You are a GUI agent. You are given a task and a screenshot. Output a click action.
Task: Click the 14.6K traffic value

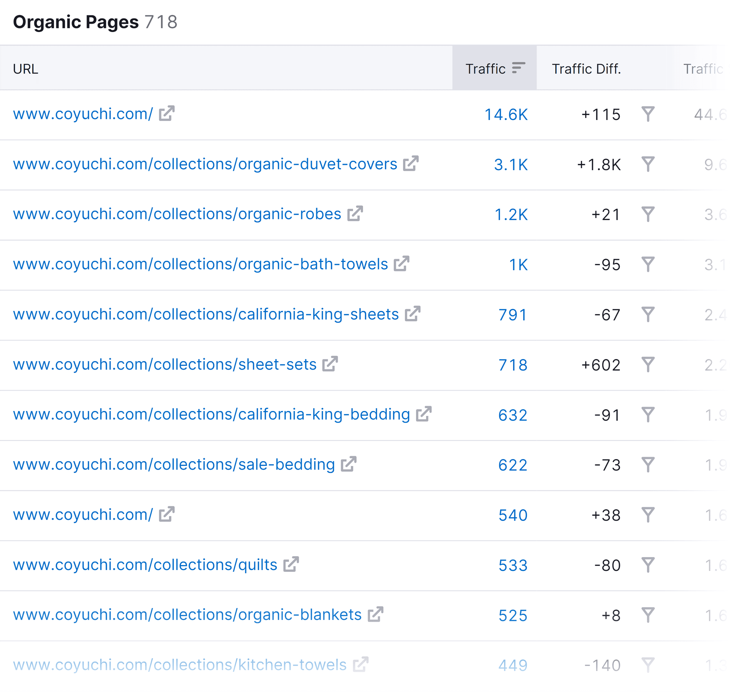(x=506, y=115)
